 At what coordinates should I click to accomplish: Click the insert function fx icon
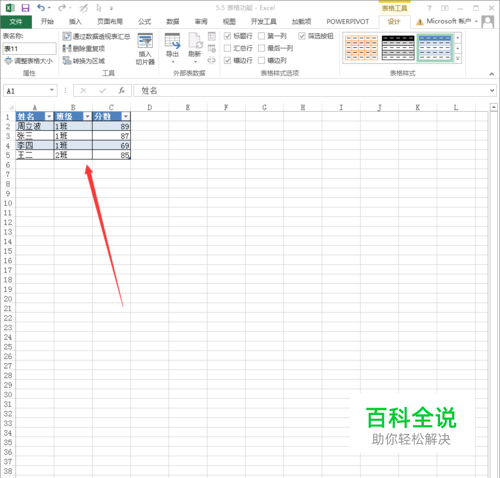point(122,90)
